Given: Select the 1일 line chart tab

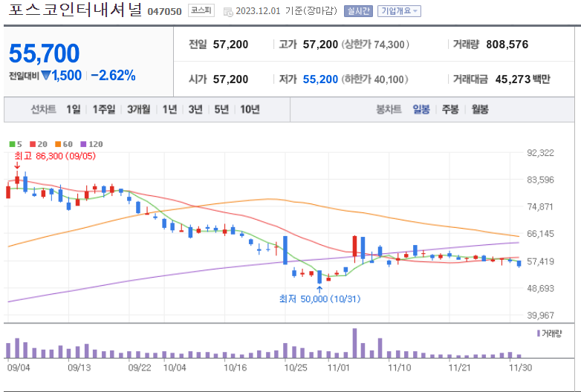Looking at the screenshot, I should [x=74, y=109].
